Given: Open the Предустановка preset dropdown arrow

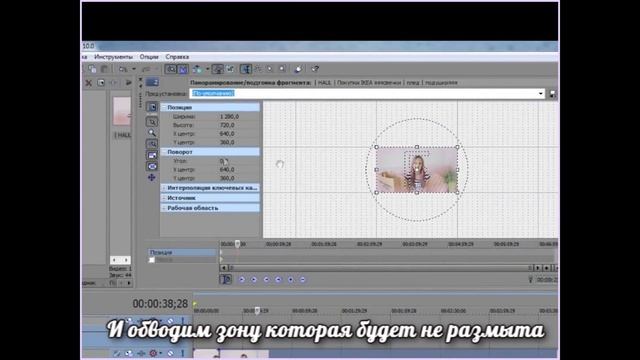Looking at the screenshot, I should (x=540, y=93).
